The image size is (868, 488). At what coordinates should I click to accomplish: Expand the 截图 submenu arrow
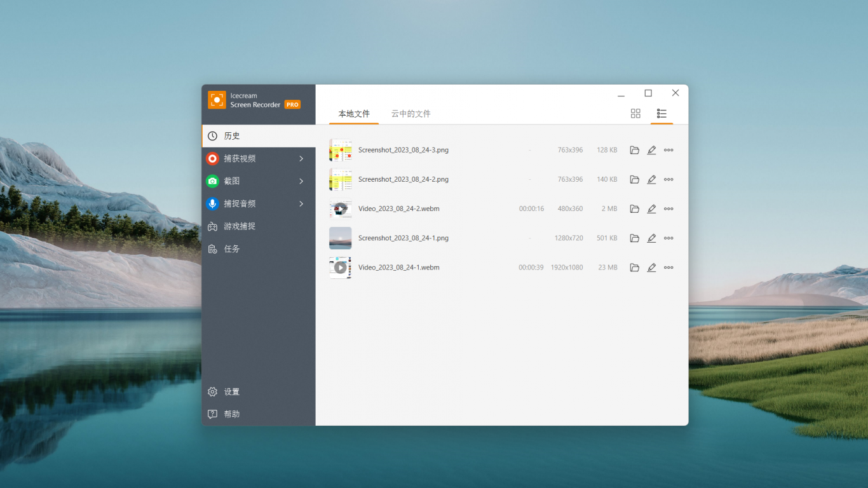(301, 181)
